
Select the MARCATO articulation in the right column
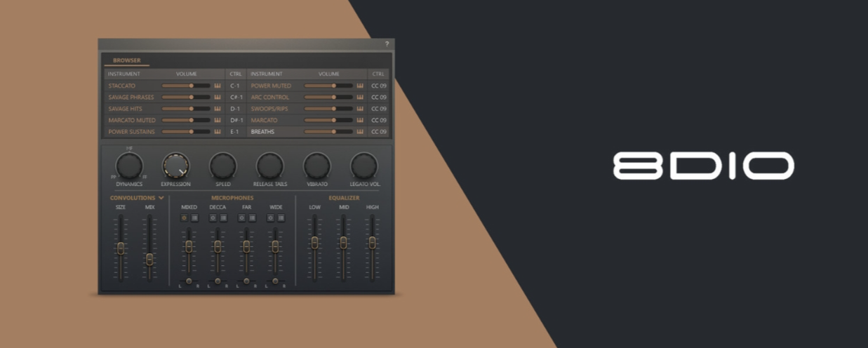pyautogui.click(x=263, y=120)
